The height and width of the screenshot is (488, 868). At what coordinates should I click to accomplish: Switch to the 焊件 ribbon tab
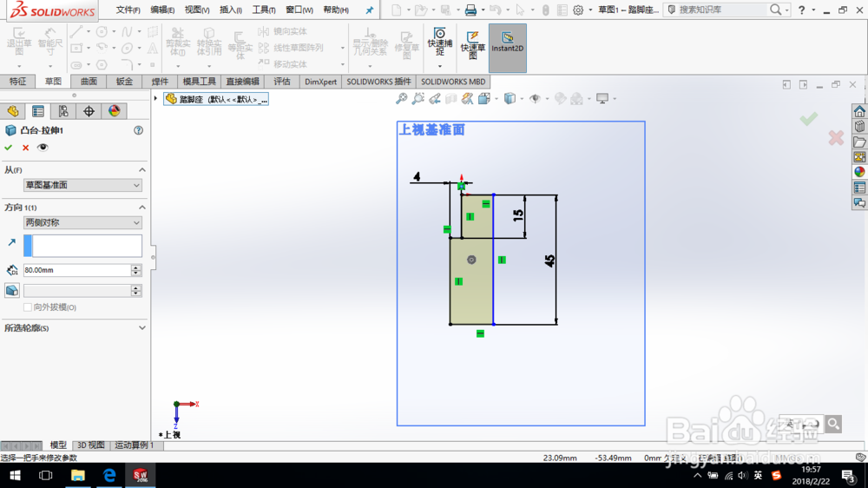tap(160, 82)
